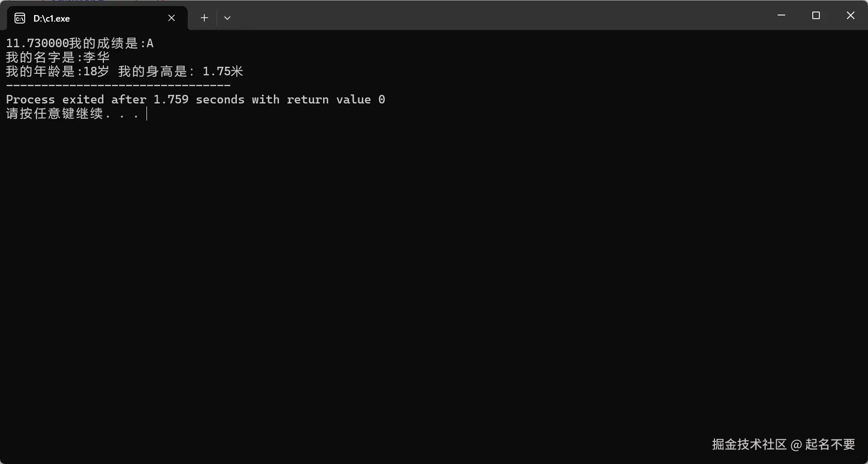This screenshot has height=464, width=868.
Task: Click the height text 1.75米
Action: pos(223,71)
